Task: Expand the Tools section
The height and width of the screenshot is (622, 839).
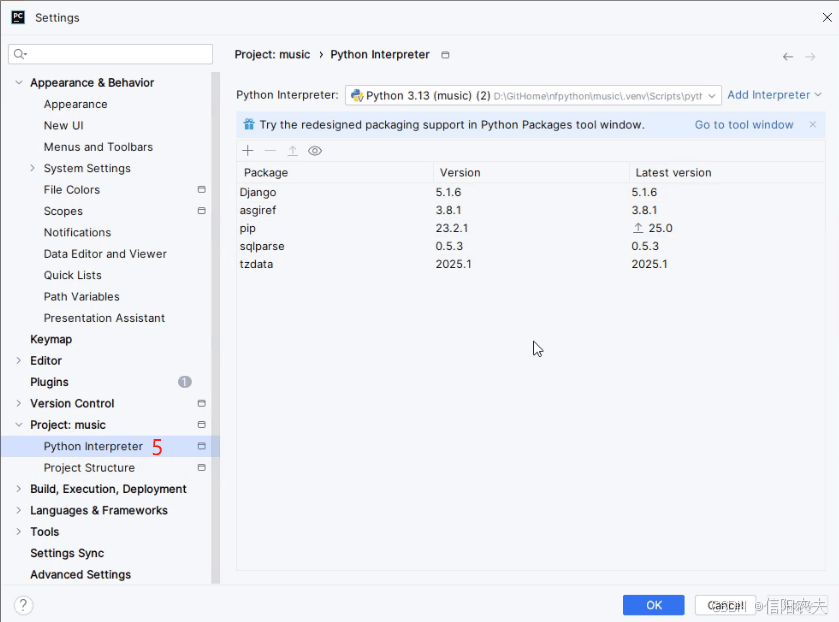Action: [x=19, y=532]
